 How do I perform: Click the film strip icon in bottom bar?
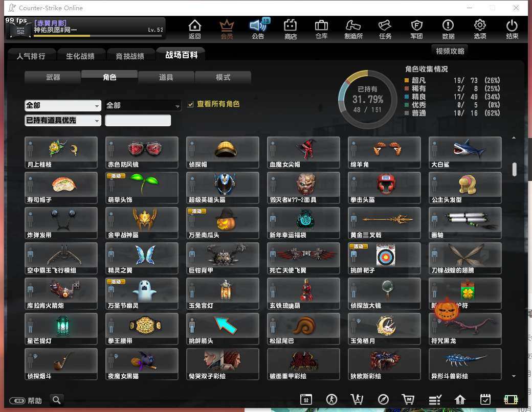(x=511, y=400)
